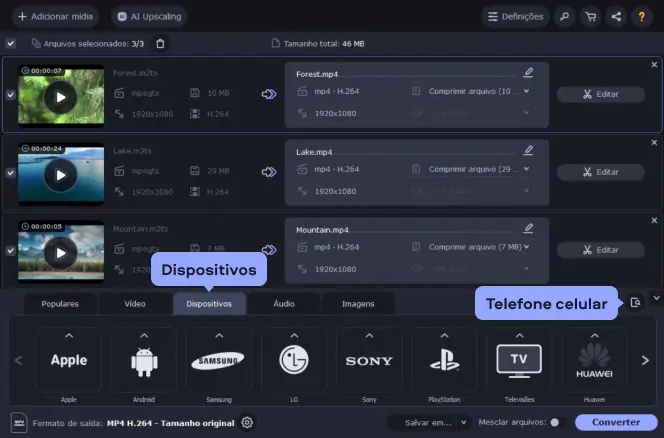The width and height of the screenshot is (664, 438).
Task: Click the Mountain.mp4 output filename
Action: pyautogui.click(x=322, y=230)
